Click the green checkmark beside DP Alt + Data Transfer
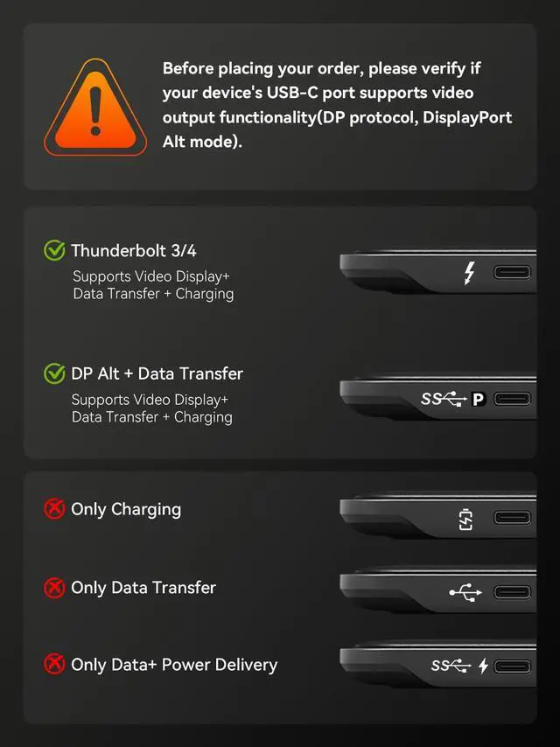 [54, 373]
